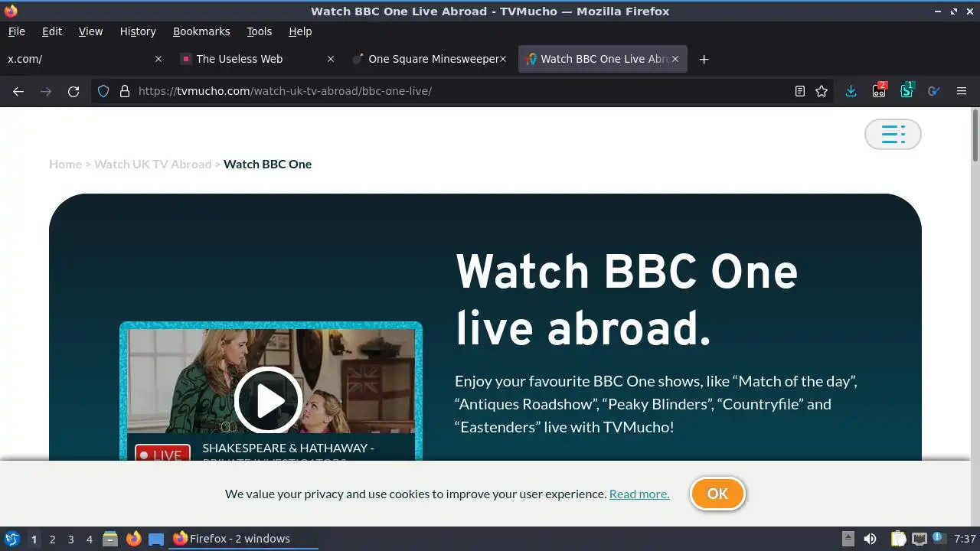Open the Help menu
The width and height of the screenshot is (980, 551).
[x=300, y=31]
